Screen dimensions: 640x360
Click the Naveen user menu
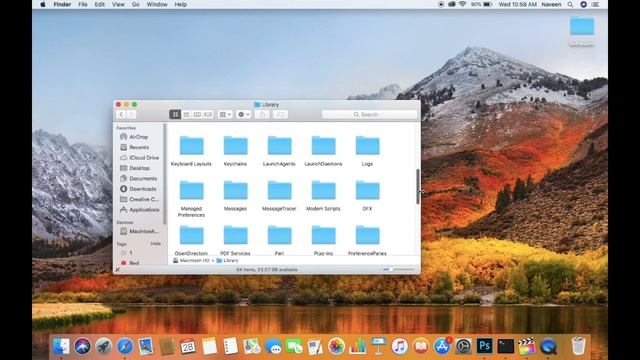coord(551,4)
